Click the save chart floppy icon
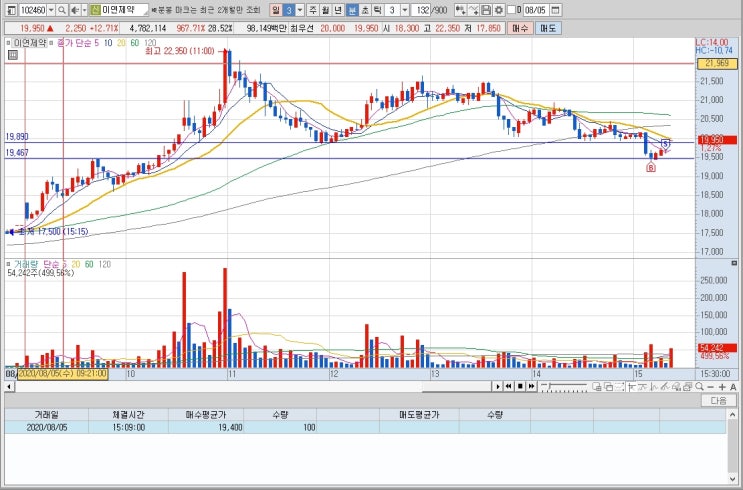This screenshot has width=743, height=490. 486,10
